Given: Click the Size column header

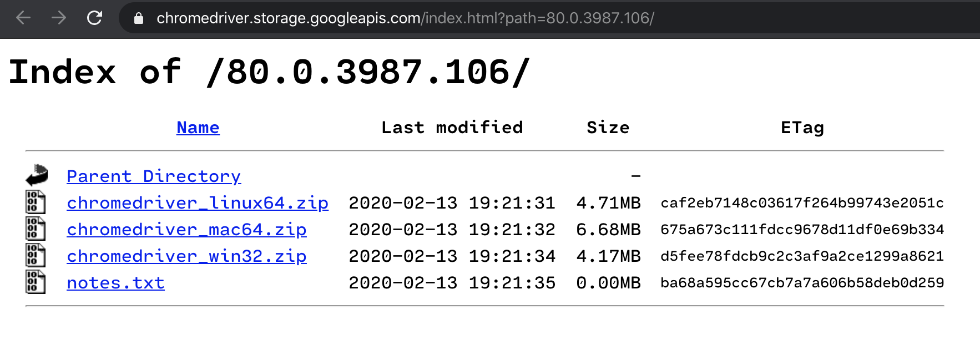Looking at the screenshot, I should pyautogui.click(x=608, y=128).
